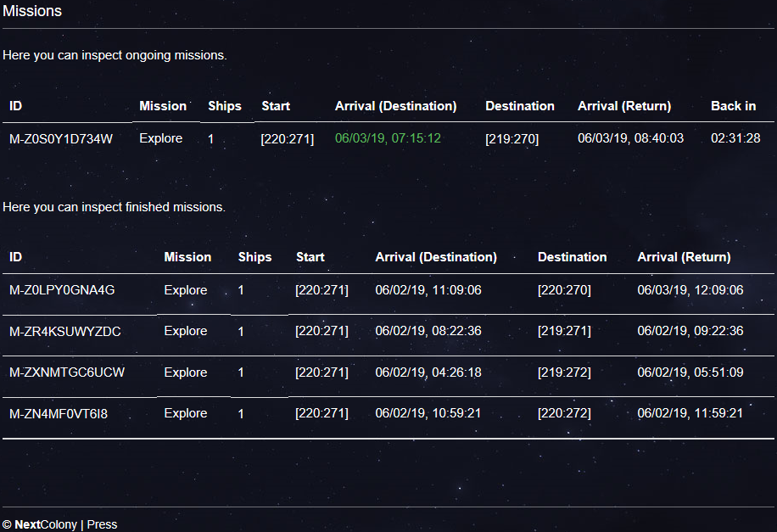The image size is (777, 532).
Task: Select mission ID M-ZN4MF0VT6I8
Action: pyautogui.click(x=59, y=413)
